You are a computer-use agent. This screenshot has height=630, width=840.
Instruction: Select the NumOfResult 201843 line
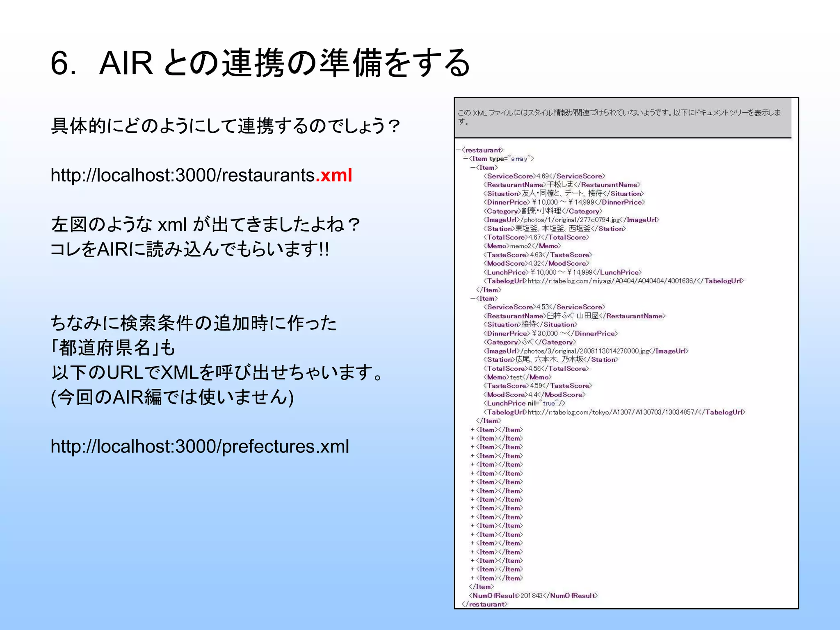[x=533, y=596]
